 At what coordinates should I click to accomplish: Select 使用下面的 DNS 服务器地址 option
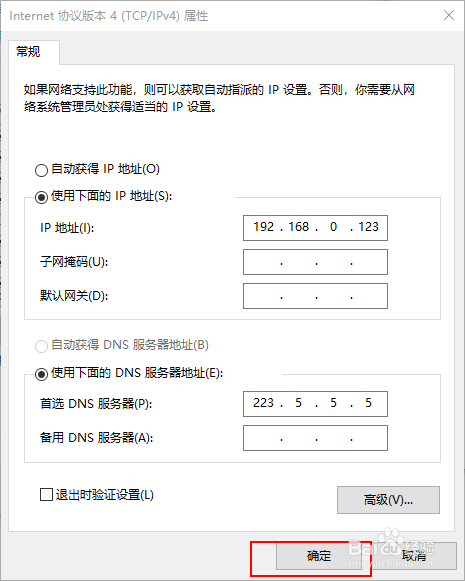[x=41, y=374]
